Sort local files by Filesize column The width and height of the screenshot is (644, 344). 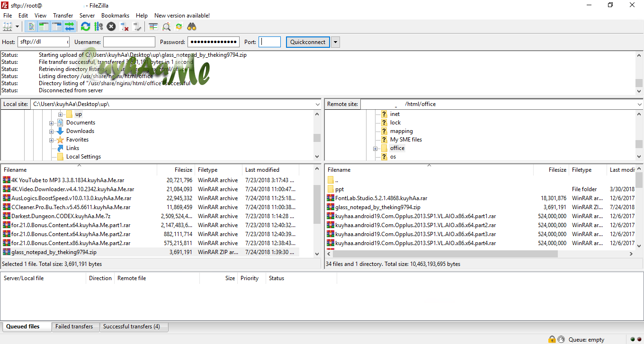click(x=176, y=170)
